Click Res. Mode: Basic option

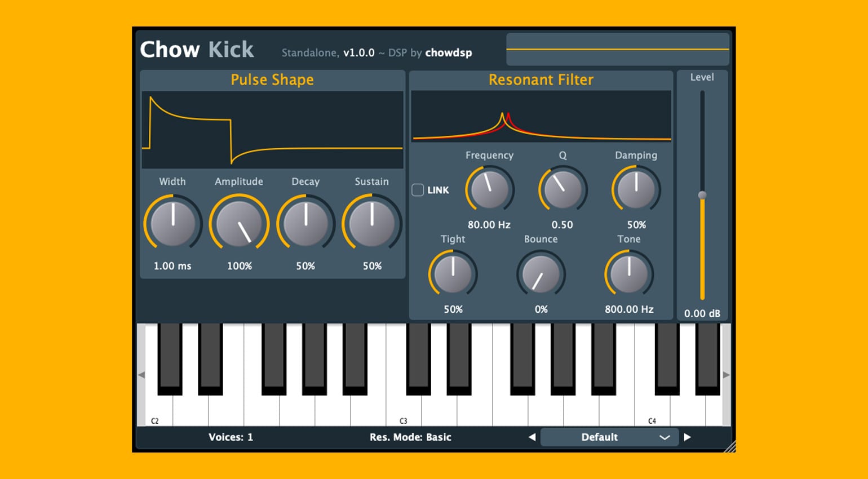coord(410,437)
